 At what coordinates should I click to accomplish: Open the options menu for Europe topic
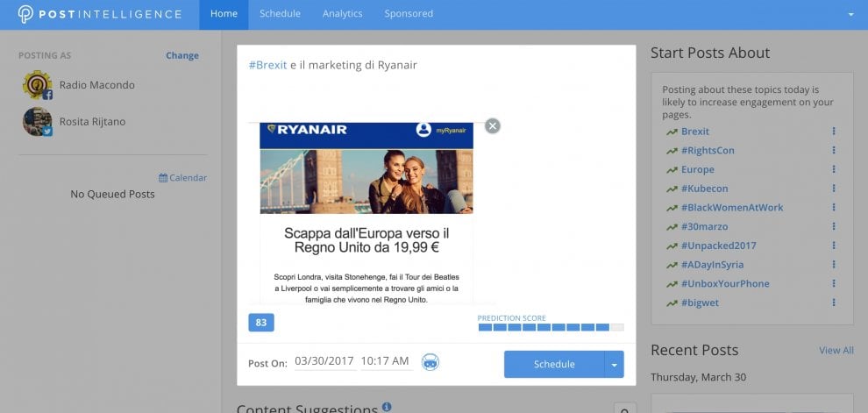tap(834, 169)
